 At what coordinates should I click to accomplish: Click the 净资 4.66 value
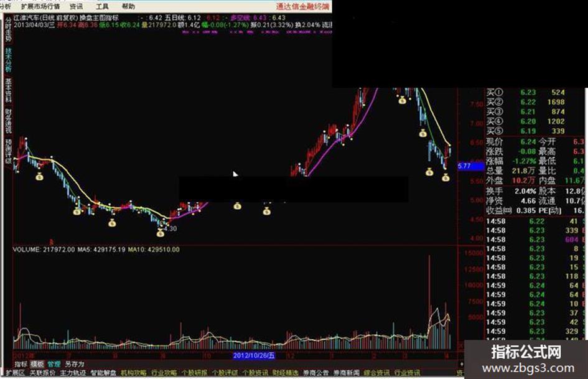(x=528, y=201)
